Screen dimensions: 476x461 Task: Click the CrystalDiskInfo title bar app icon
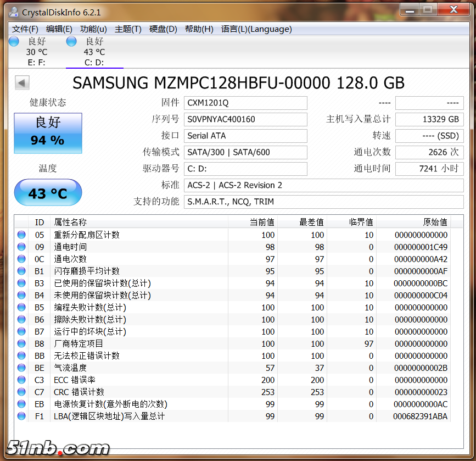14,12
